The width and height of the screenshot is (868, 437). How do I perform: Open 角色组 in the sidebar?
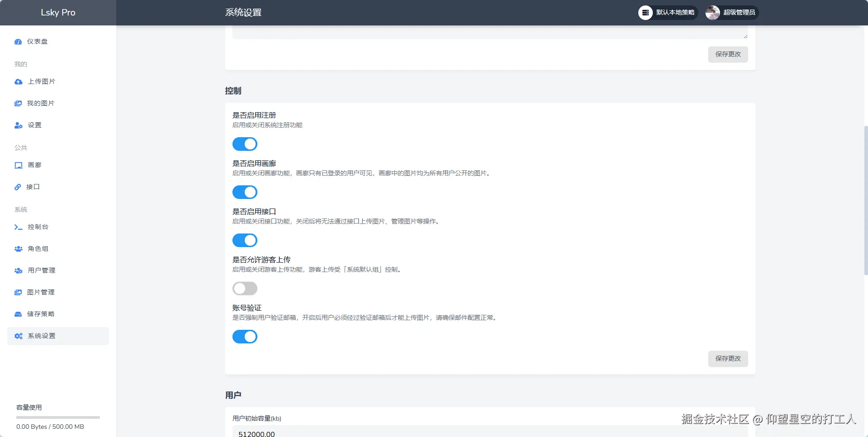pyautogui.click(x=58, y=249)
